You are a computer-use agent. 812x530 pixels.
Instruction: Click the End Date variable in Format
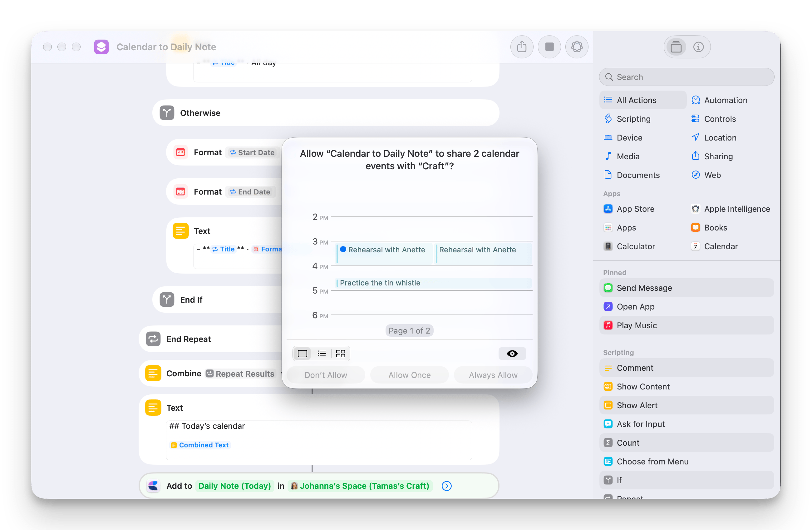[250, 192]
